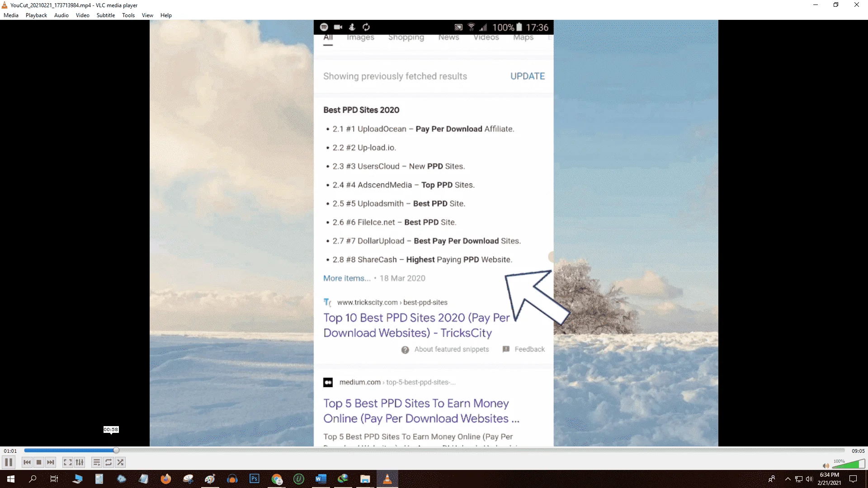Open the Video menu
This screenshot has width=868, height=488.
(82, 15)
